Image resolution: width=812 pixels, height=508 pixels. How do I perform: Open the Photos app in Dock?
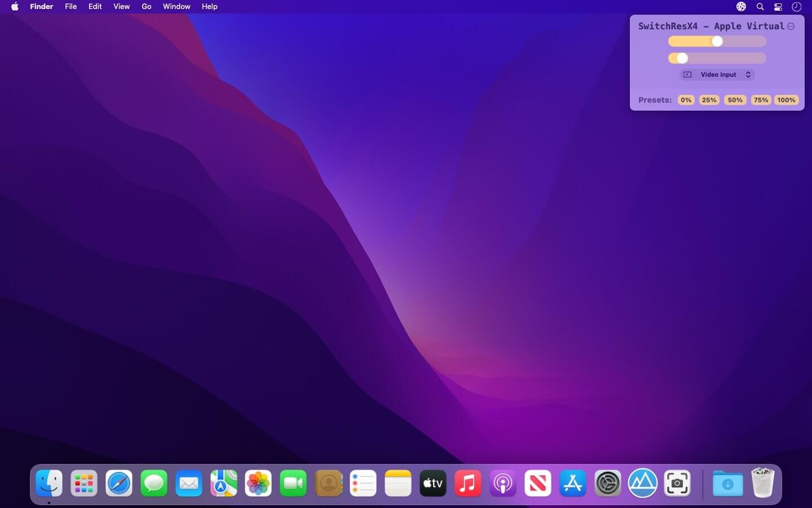[258, 484]
